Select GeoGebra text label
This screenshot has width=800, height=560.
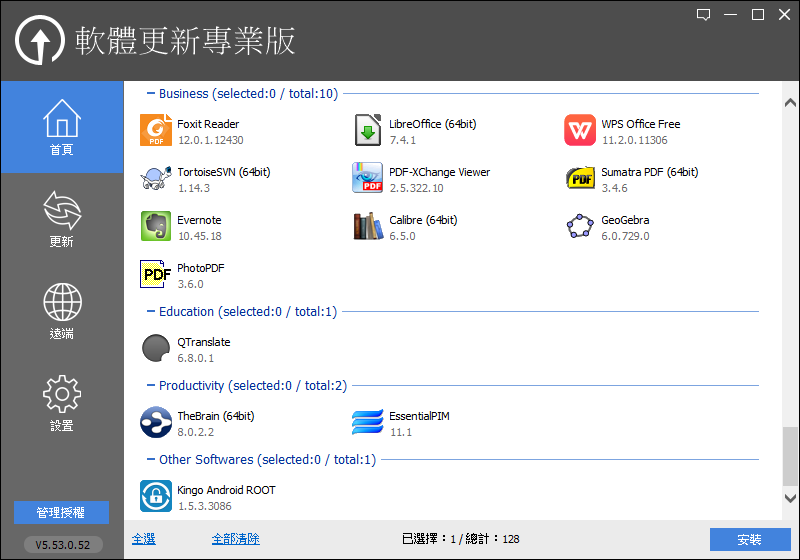point(625,220)
